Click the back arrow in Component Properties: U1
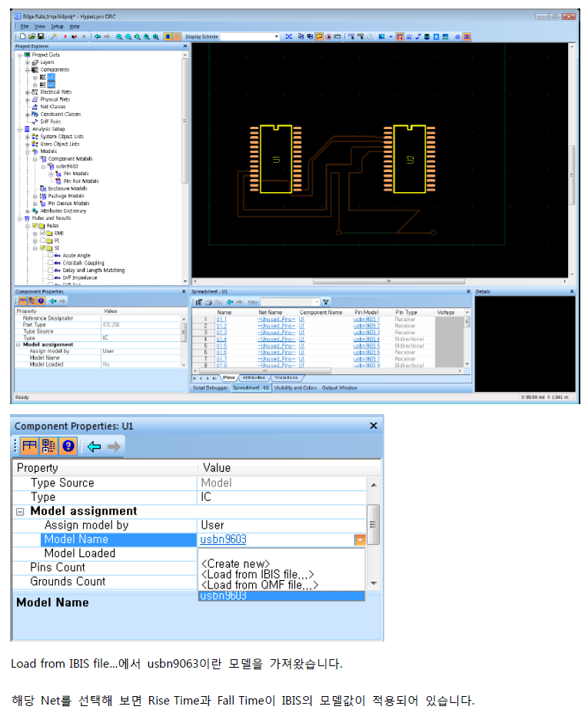 tap(95, 446)
